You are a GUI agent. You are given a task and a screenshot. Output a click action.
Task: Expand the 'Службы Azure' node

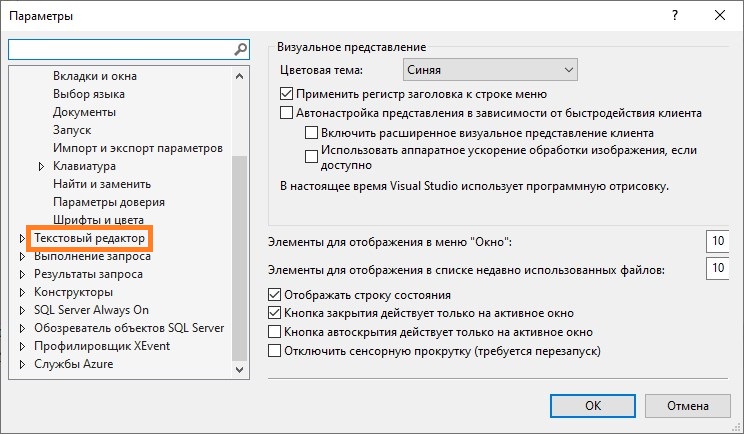[23, 365]
